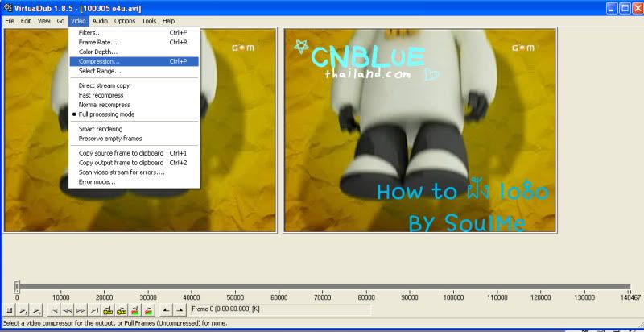Choose Copy source frame to clipboard
Image resolution: width=644 pixels, height=332 pixels.
tap(134, 153)
